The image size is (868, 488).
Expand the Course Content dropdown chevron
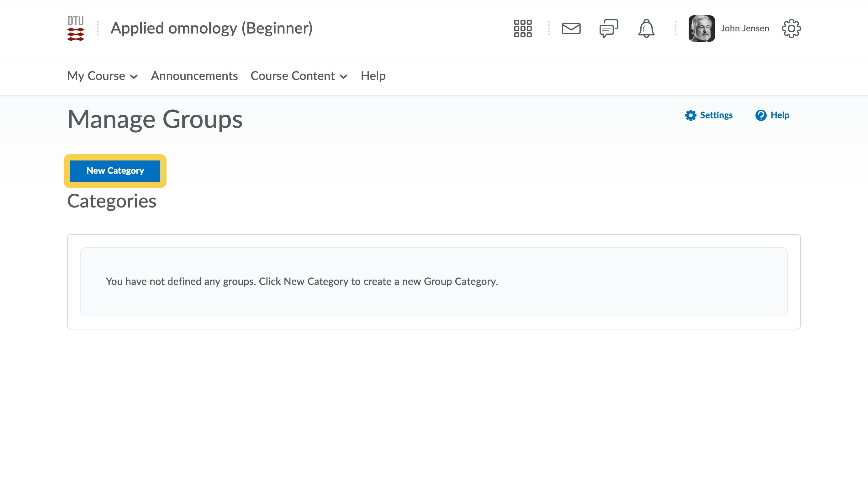click(x=343, y=77)
